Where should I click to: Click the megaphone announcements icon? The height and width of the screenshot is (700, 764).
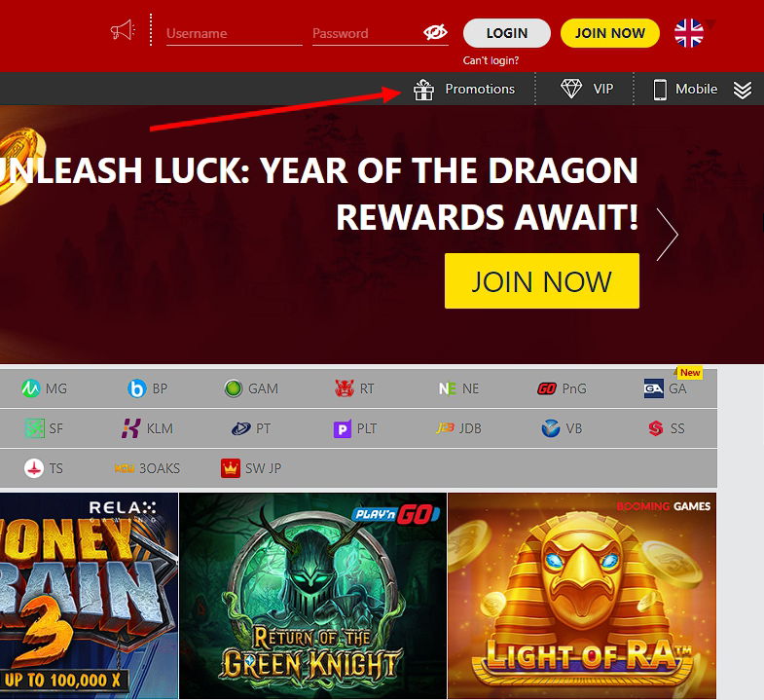pyautogui.click(x=123, y=31)
